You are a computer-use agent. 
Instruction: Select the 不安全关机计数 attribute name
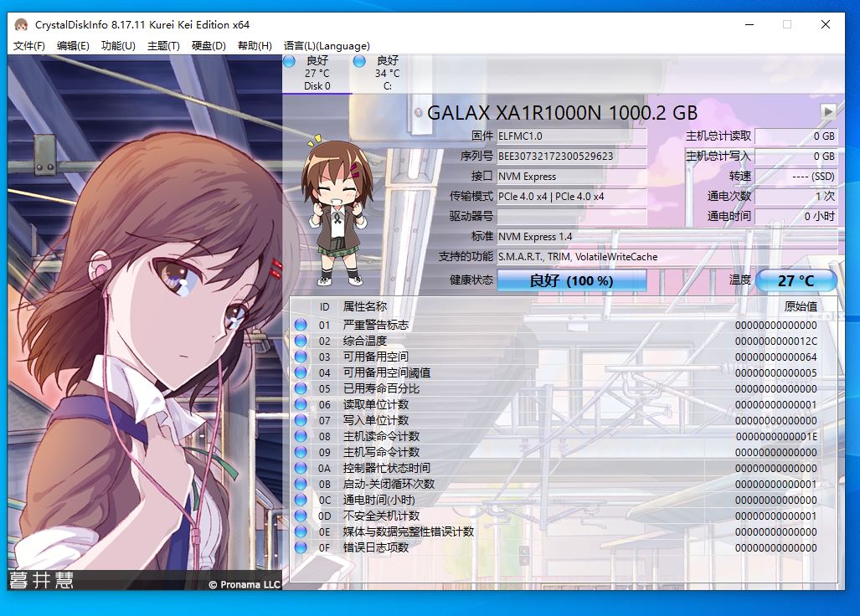pos(381,516)
